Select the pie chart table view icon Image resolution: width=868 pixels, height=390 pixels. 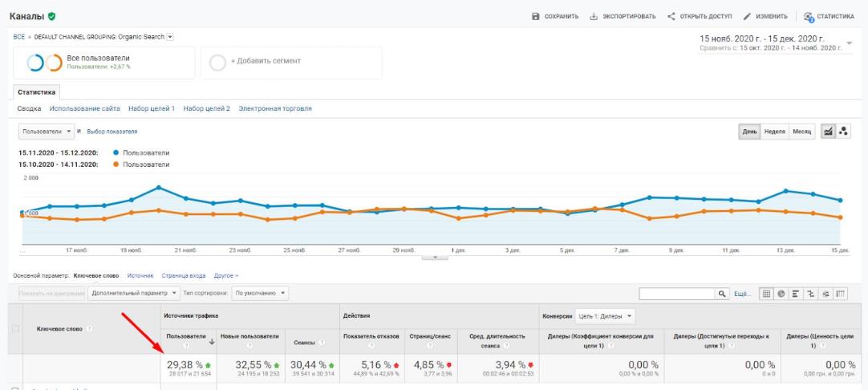[781, 294]
